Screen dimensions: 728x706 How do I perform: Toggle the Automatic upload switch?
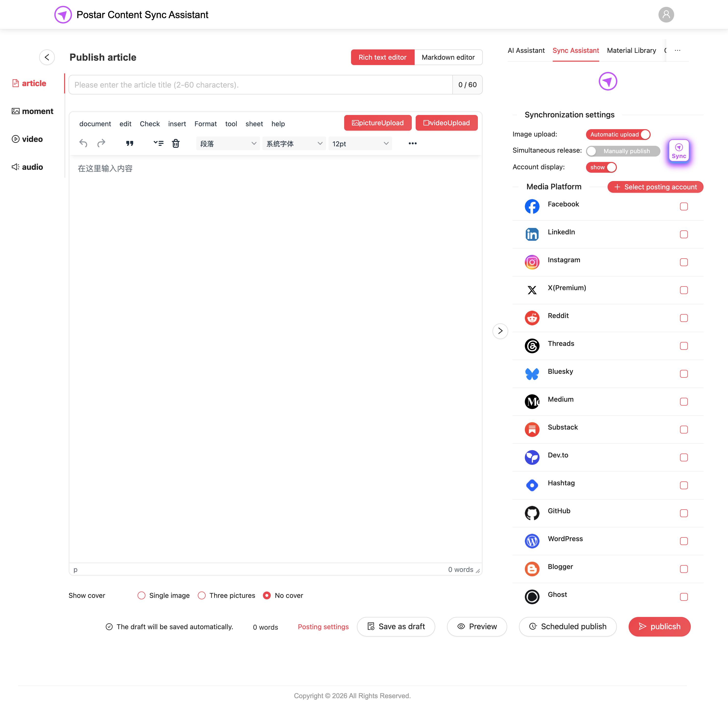coord(618,134)
